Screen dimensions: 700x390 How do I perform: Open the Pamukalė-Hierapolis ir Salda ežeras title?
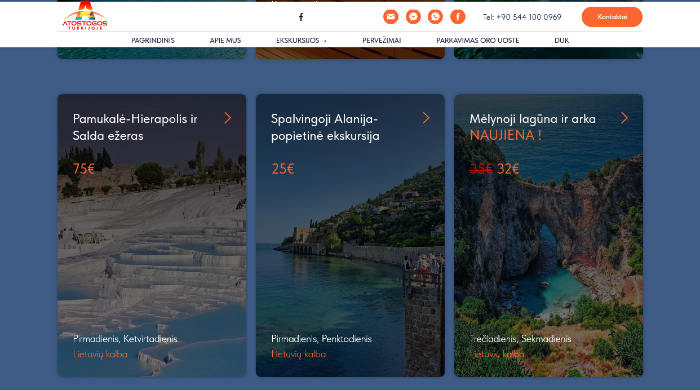(135, 127)
